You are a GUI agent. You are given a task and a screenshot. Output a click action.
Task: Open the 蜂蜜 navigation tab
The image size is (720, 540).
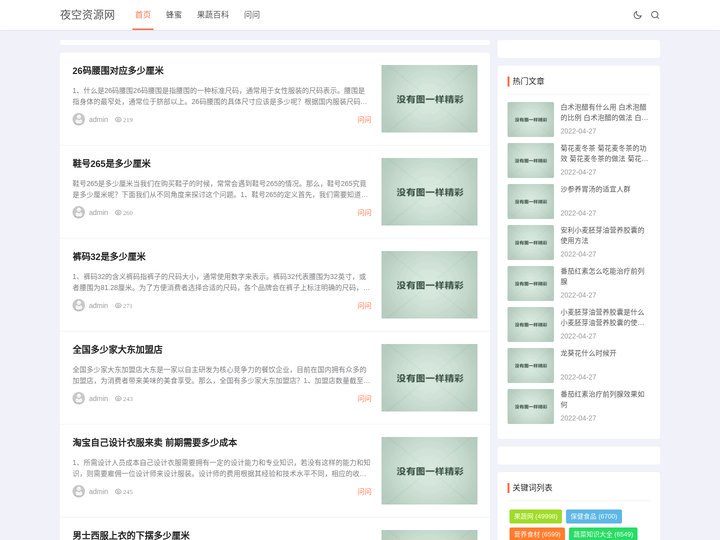pos(174,15)
